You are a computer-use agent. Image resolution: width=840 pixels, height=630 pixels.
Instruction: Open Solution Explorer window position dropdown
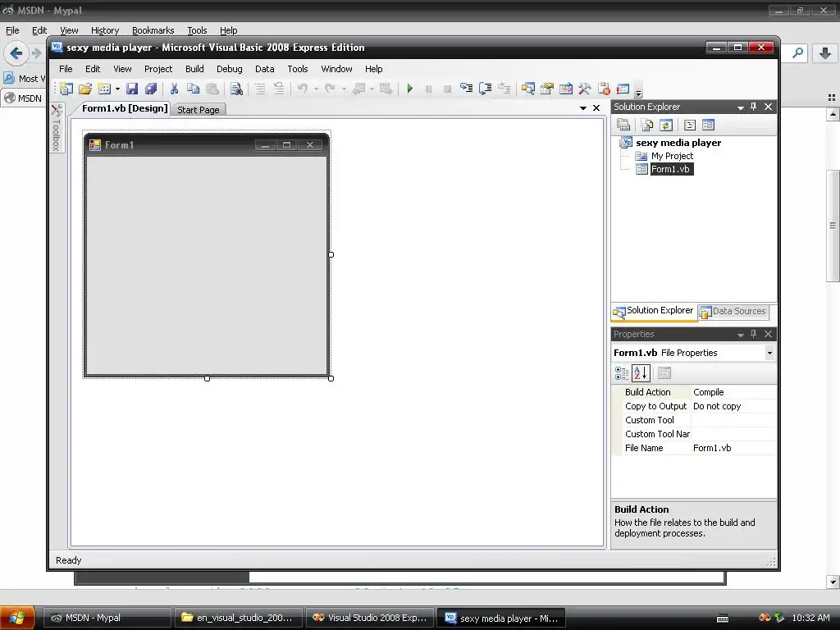(x=741, y=107)
